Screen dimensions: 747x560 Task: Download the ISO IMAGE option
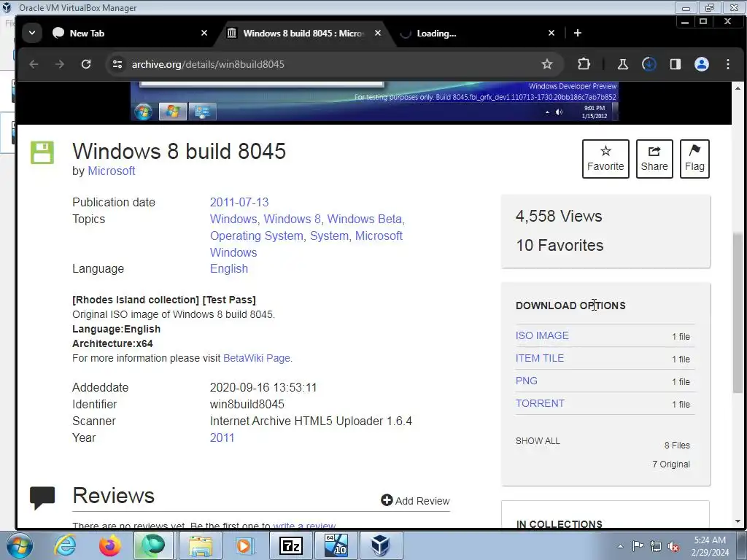pyautogui.click(x=542, y=335)
